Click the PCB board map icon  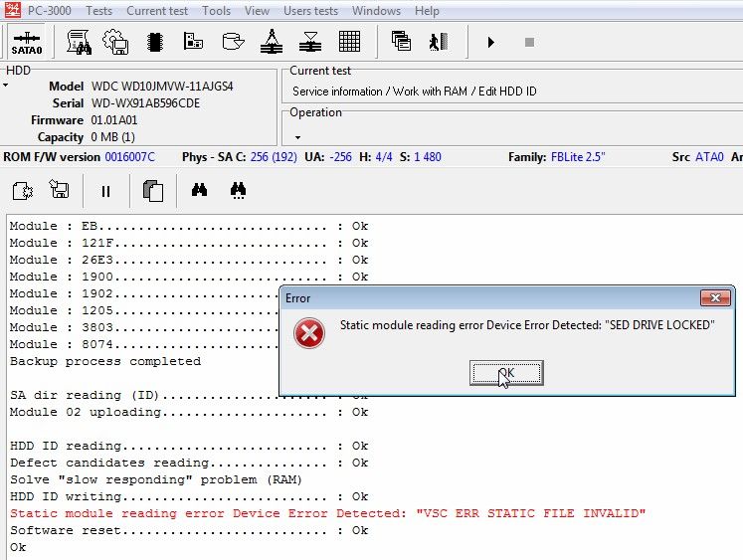click(193, 41)
